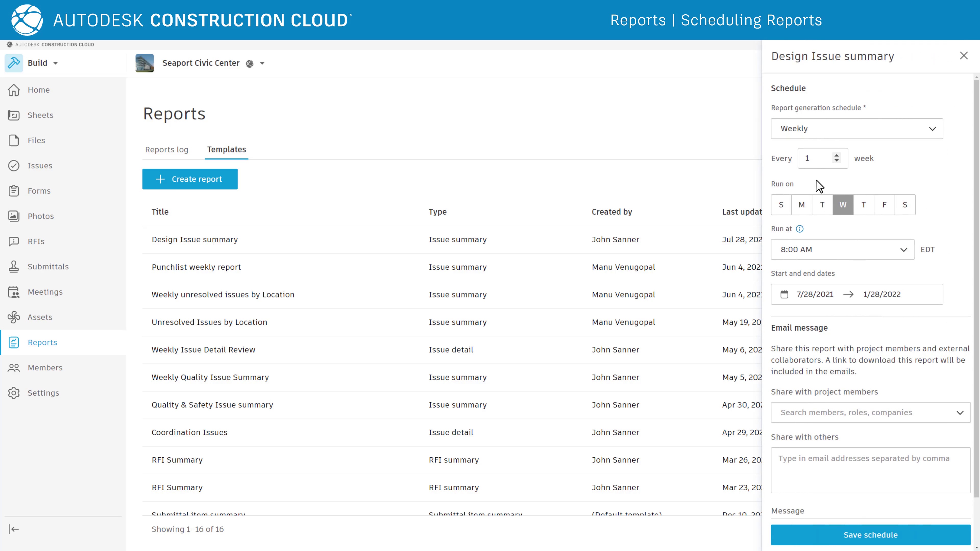Screen dimensions: 980x551
Task: Increment week number using the stepper
Action: 836,155
